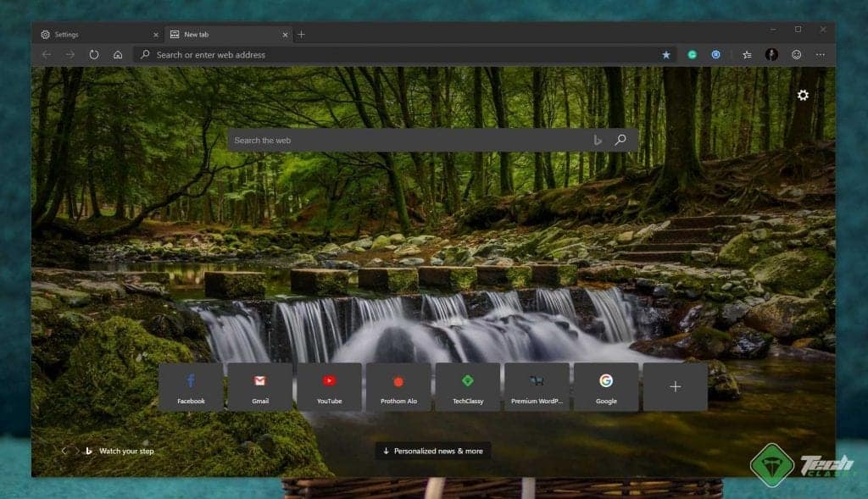The width and height of the screenshot is (868, 499).
Task: Click the Bing icon inside the search bar
Action: (598, 140)
